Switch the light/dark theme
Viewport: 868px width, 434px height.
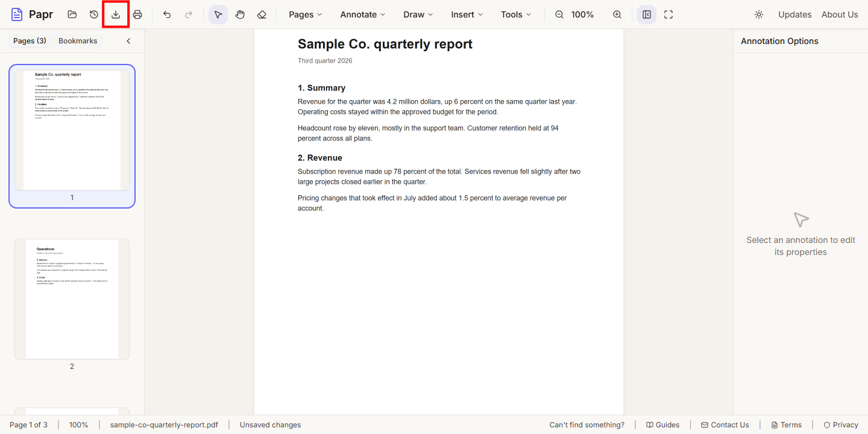759,14
